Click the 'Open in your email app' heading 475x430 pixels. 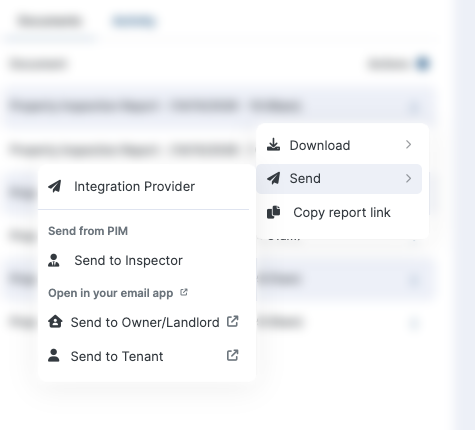coord(111,293)
